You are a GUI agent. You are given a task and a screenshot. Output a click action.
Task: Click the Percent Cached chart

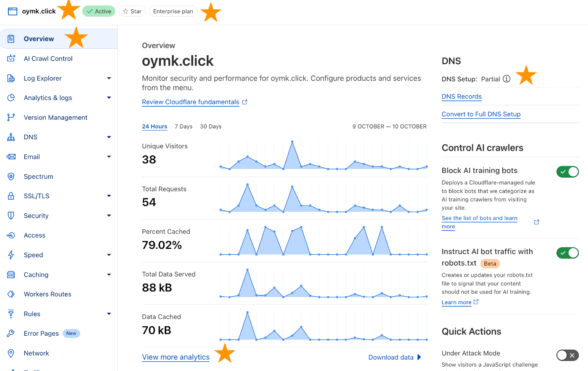[323, 240]
